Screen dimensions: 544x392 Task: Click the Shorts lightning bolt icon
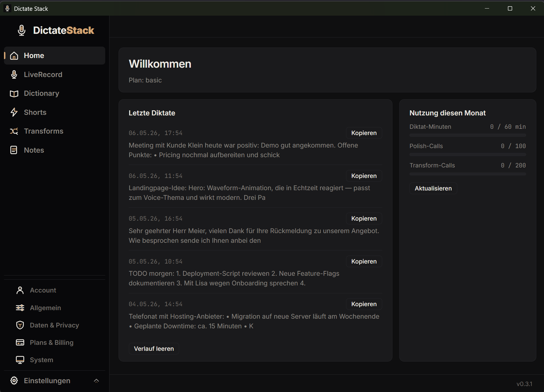(x=14, y=112)
